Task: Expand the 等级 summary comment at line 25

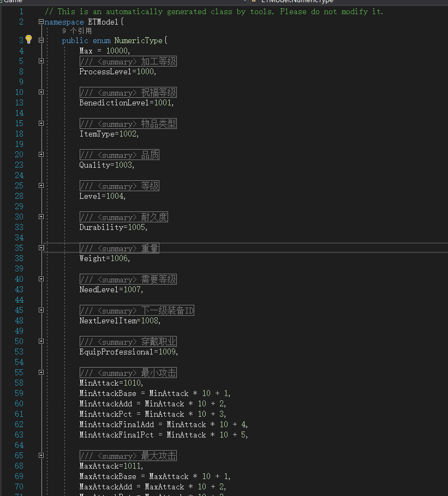Action: (41, 185)
